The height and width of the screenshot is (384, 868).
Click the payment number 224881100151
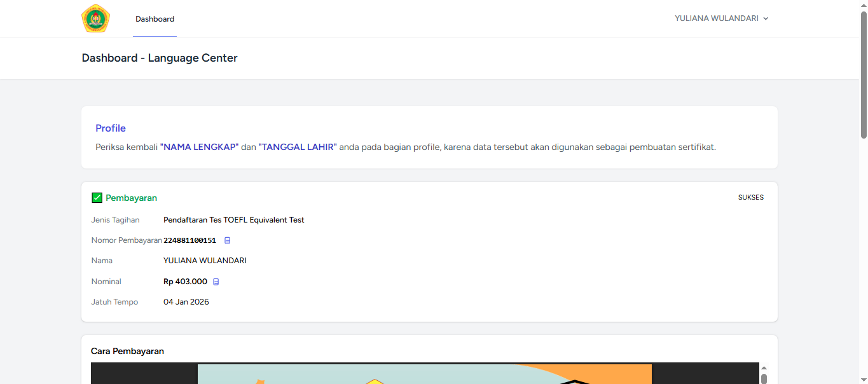click(189, 240)
